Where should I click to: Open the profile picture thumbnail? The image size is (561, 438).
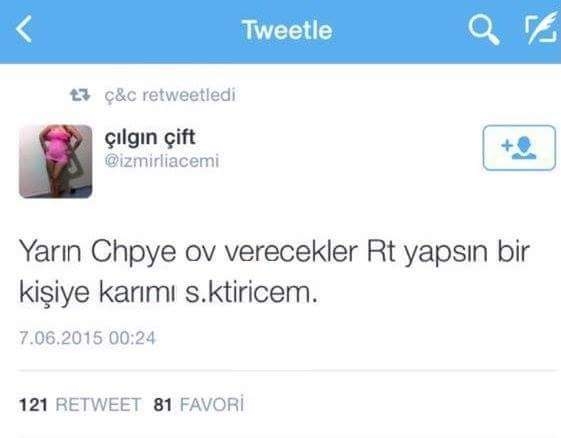coord(55,161)
